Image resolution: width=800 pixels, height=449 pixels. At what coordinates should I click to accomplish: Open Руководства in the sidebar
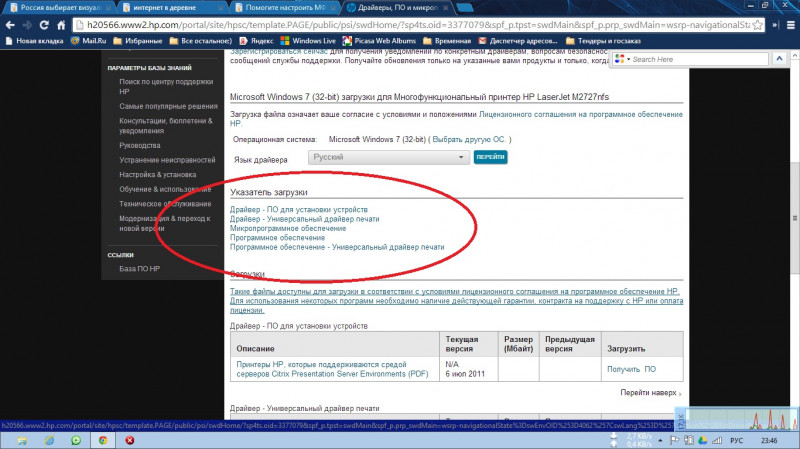140,145
